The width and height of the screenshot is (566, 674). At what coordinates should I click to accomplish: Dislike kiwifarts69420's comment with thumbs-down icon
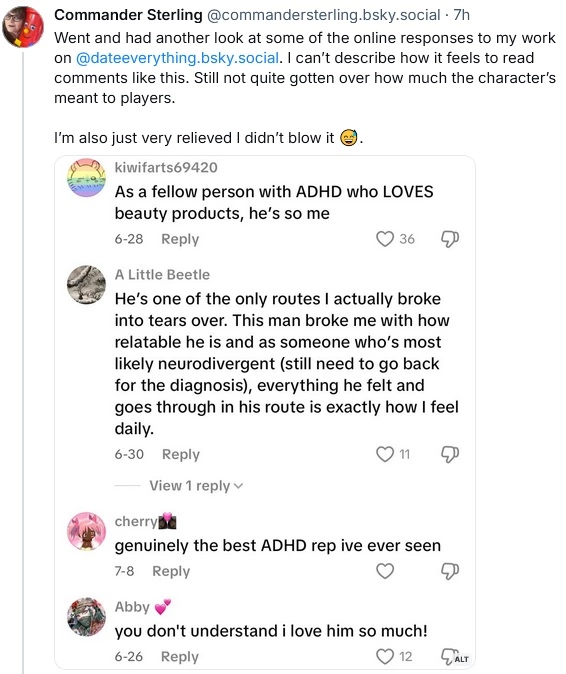450,239
